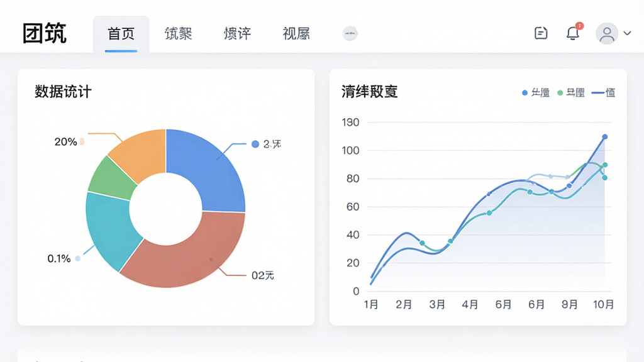Click the 1月 axis label
The image size is (644, 362).
371,305
